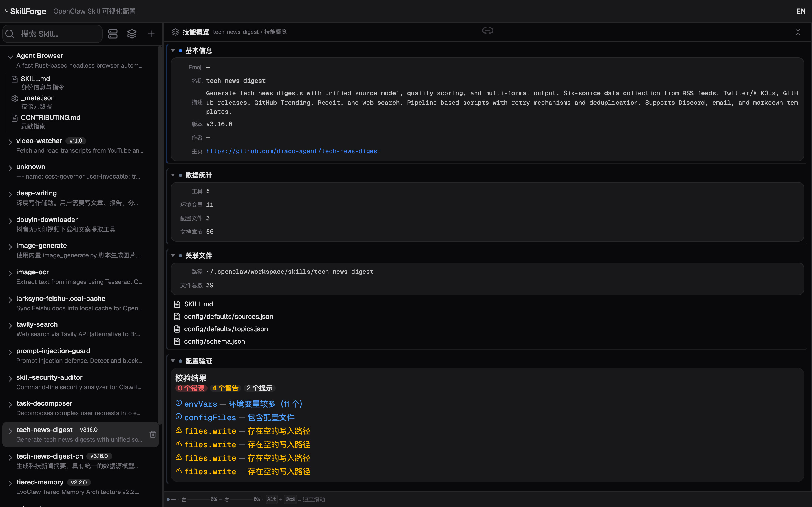
Task: Delete tech-news-digest with trash icon
Action: [153, 434]
